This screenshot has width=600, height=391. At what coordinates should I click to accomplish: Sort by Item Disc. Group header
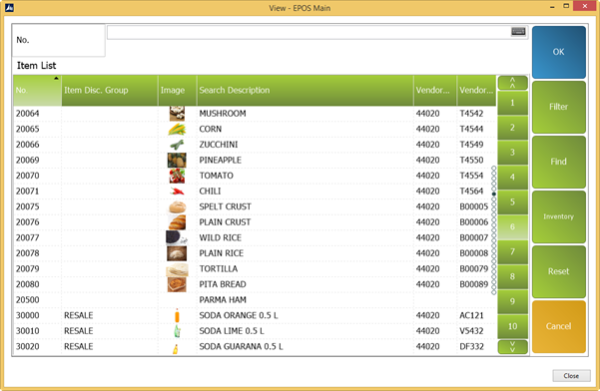110,90
